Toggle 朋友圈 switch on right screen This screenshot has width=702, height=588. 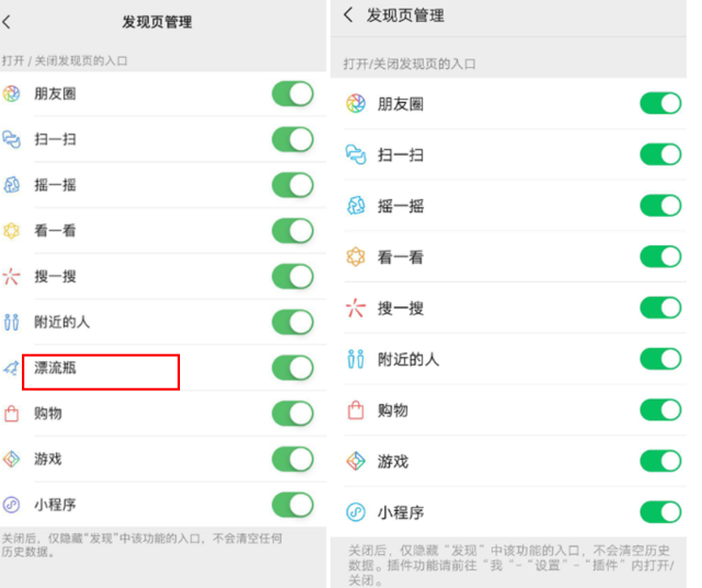661,104
